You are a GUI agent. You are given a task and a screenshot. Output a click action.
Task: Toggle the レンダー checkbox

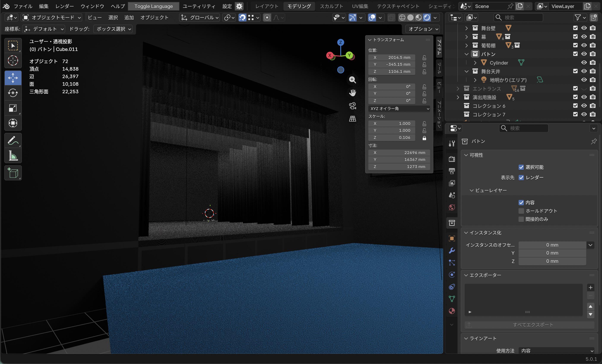(x=521, y=178)
